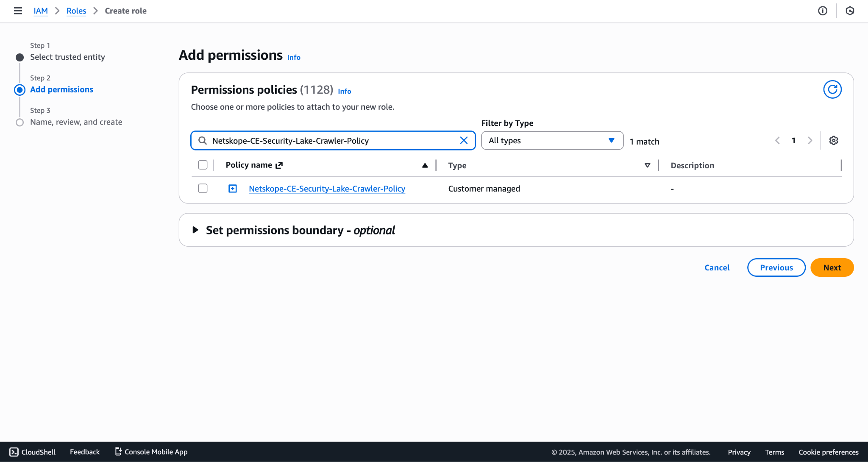
Task: Sort by Type column arrow
Action: pos(647,165)
